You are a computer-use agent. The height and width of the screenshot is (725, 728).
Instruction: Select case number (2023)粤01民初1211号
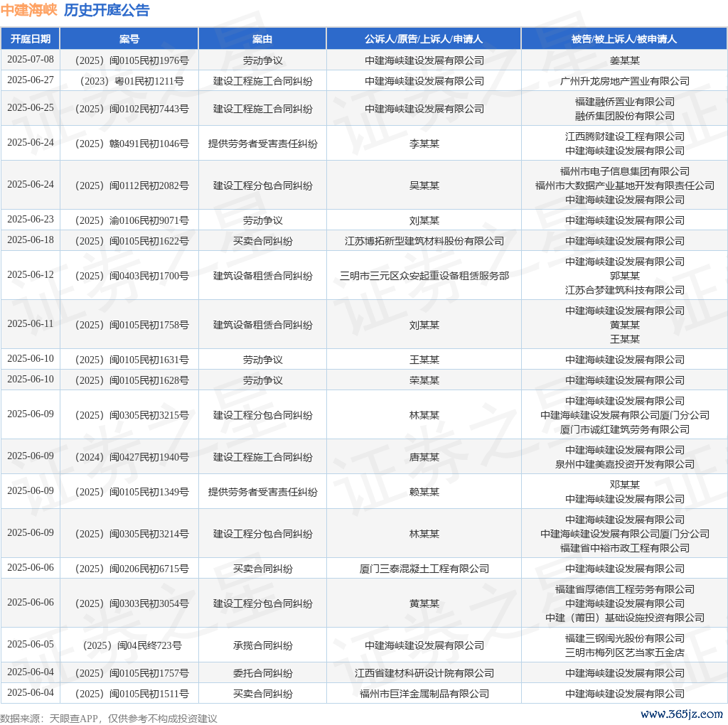pyautogui.click(x=129, y=81)
